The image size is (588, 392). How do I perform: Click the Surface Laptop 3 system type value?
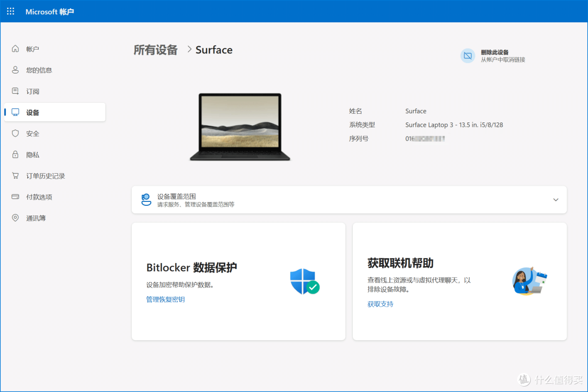tap(454, 125)
